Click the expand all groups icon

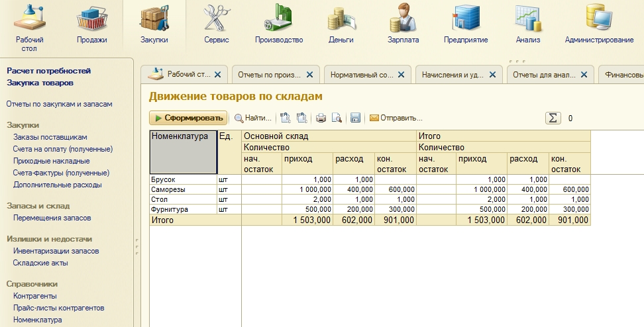coord(286,118)
